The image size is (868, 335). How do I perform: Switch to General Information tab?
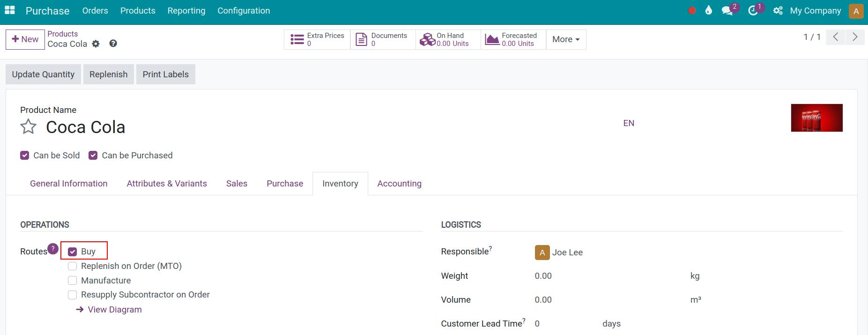[x=69, y=184]
